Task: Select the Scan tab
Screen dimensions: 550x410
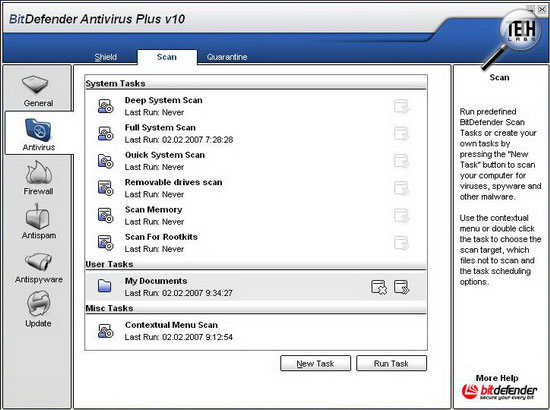Action: [167, 57]
